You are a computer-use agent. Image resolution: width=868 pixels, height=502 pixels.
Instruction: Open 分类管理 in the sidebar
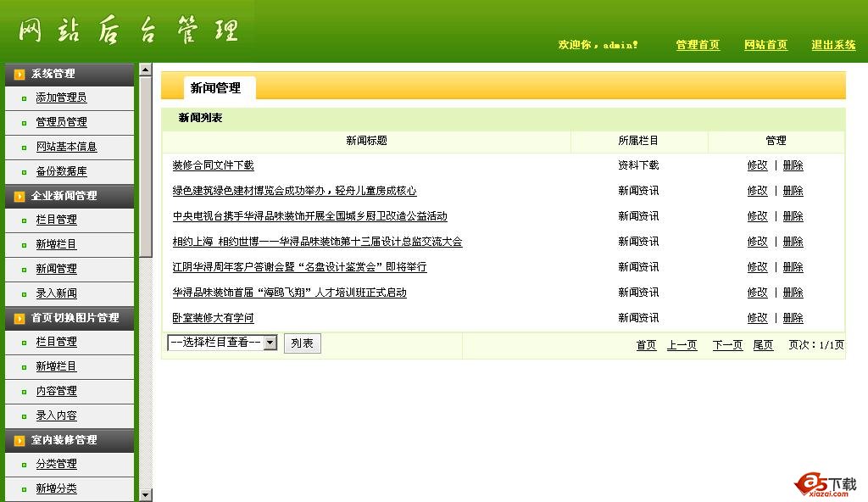tap(57, 464)
